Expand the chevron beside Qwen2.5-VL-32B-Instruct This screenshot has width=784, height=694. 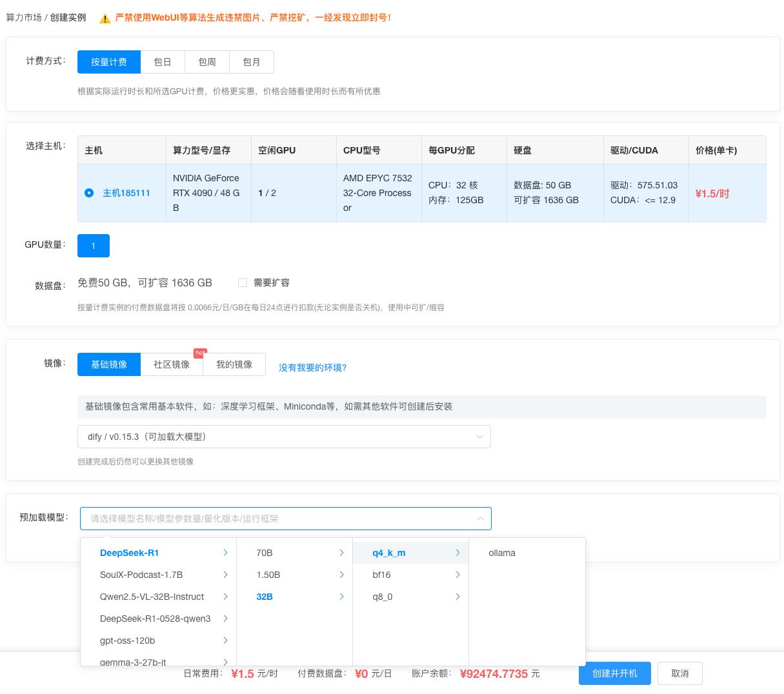225,597
